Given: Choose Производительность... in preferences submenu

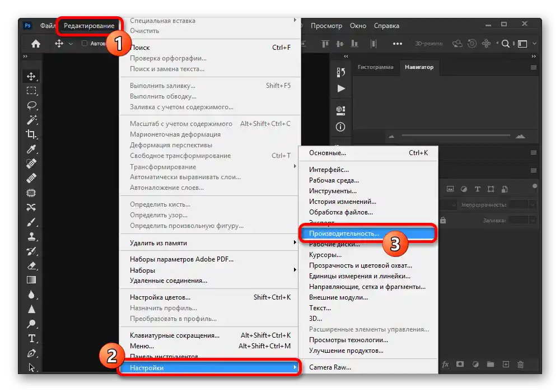Looking at the screenshot, I should coord(367,234).
